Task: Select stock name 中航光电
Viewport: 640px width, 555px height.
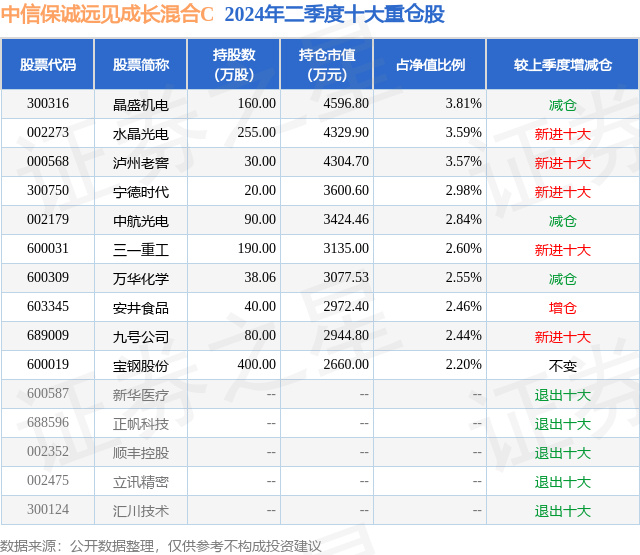Action: [x=141, y=221]
